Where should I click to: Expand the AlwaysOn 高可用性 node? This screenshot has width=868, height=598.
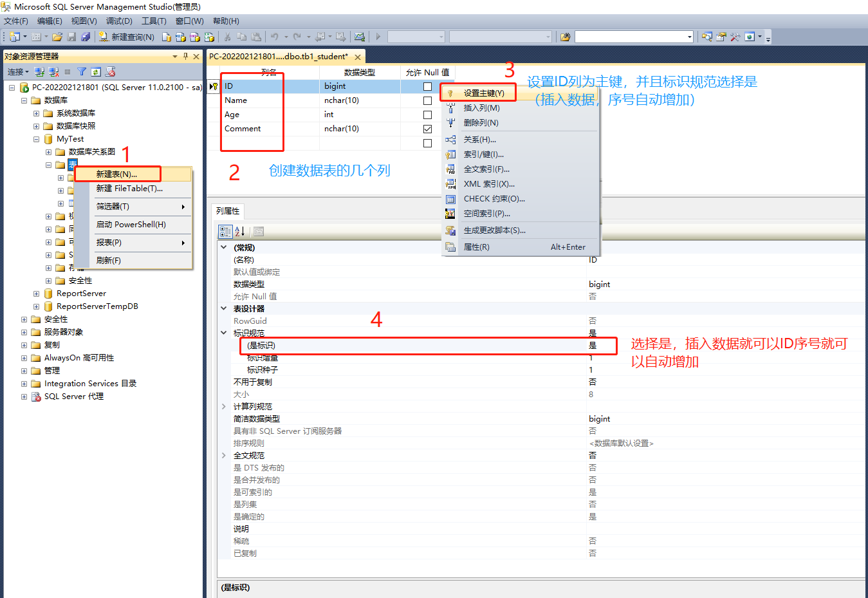(24, 358)
